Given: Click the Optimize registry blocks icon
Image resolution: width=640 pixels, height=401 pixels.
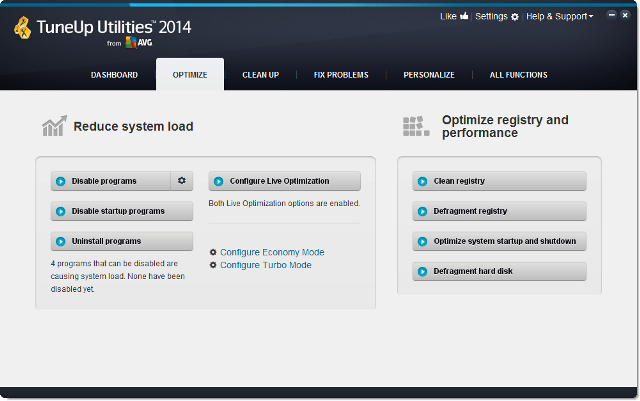Looking at the screenshot, I should (416, 126).
